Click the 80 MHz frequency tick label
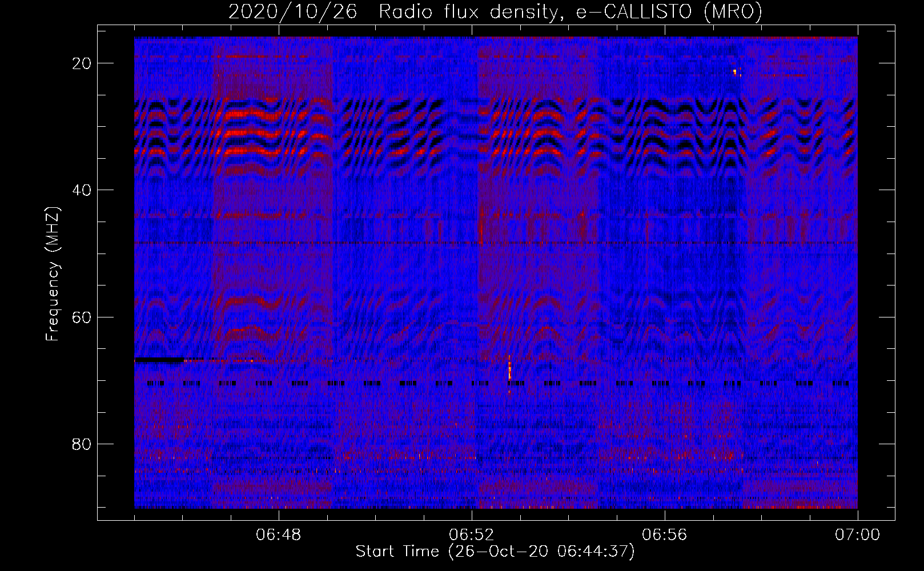The image size is (924, 571). coord(82,444)
